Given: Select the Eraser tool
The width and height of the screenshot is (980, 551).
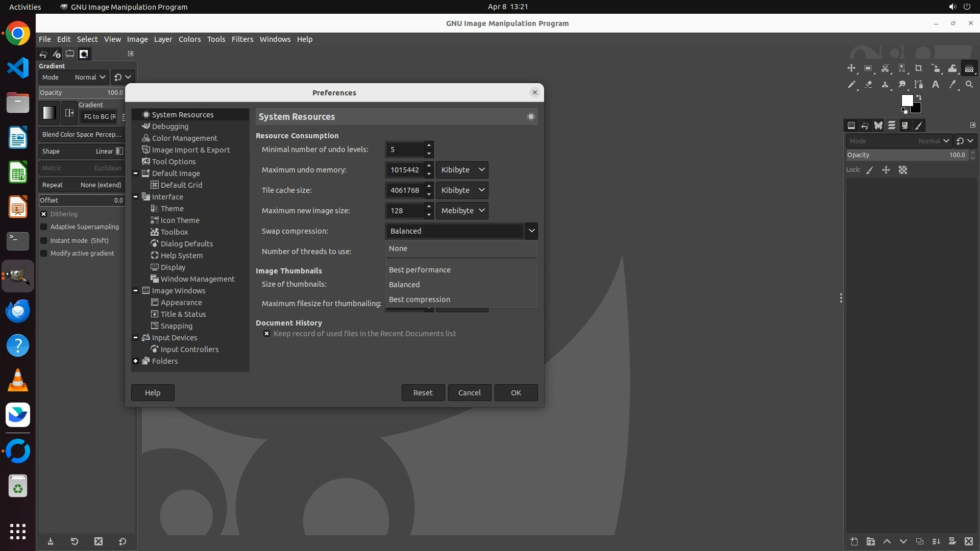Looking at the screenshot, I should (868, 85).
